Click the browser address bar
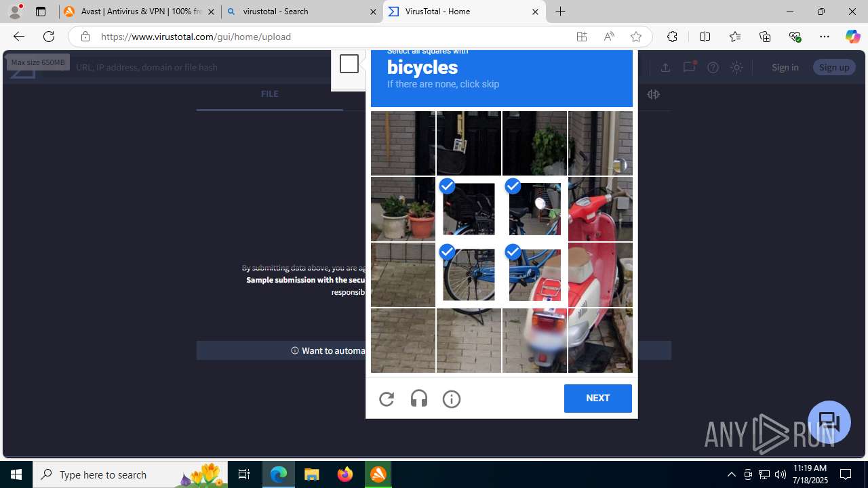 pyautogui.click(x=325, y=37)
